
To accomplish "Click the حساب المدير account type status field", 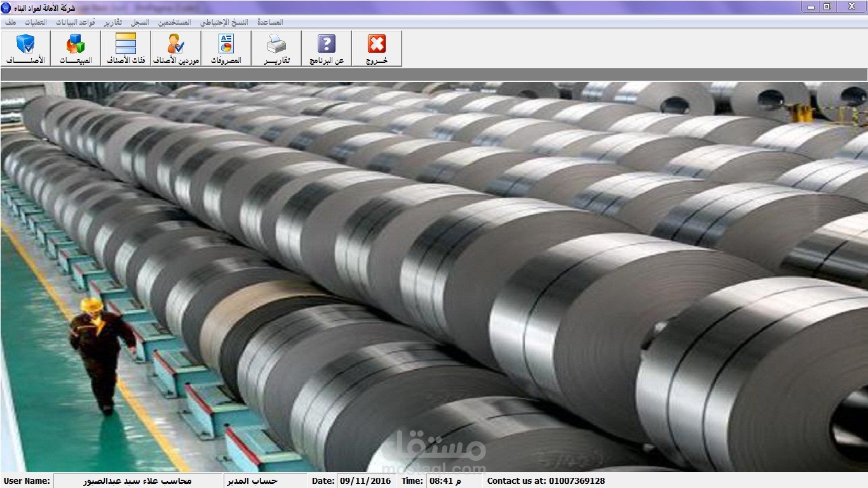I will 266,481.
